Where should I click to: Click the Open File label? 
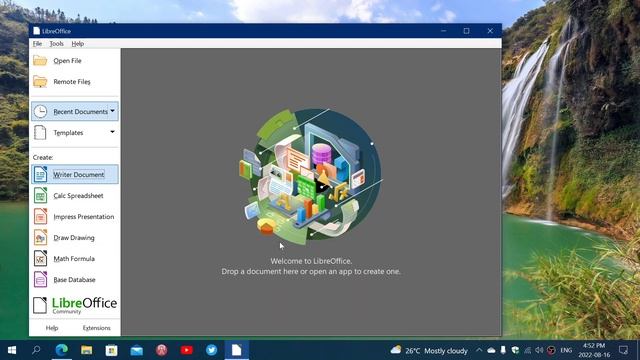67,60
